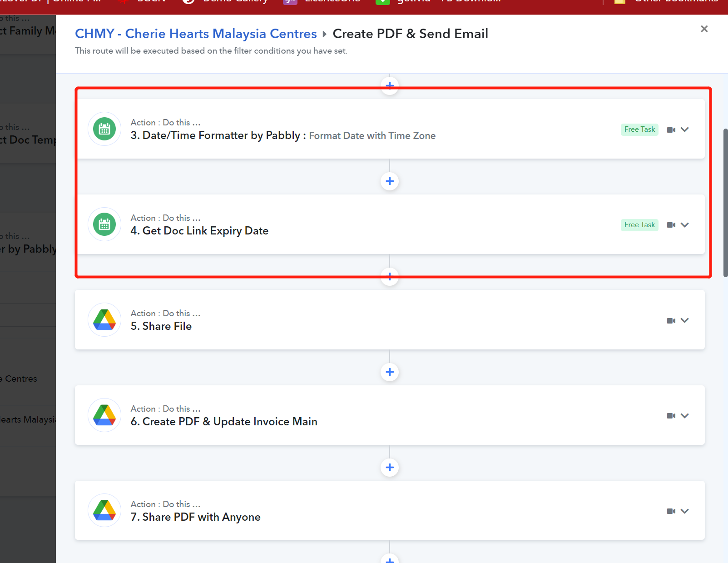Open the video tutorial icon for Get Doc Link Expiry Date
Viewport: 728px width, 563px height.
tap(671, 225)
